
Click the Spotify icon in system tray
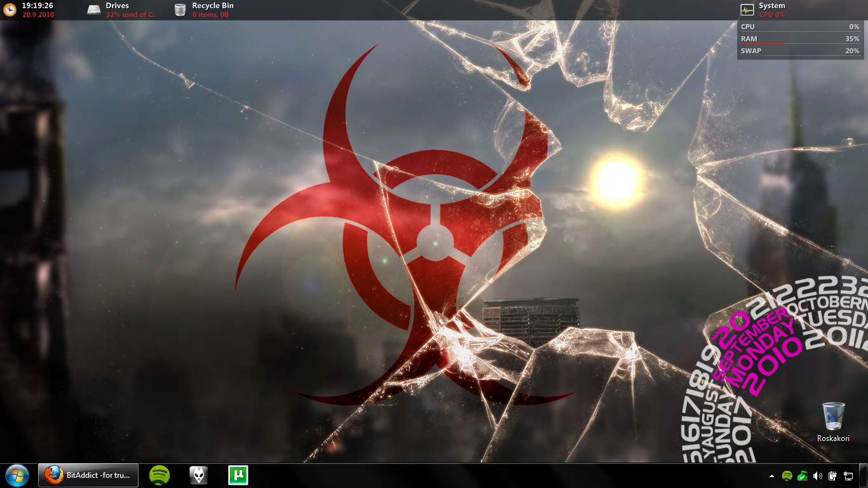pos(787,476)
